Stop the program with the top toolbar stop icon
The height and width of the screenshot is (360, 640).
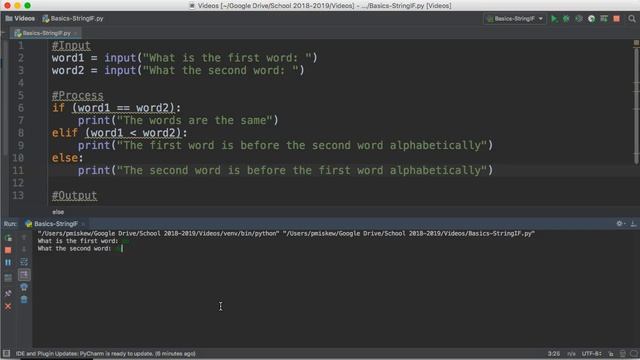[617, 19]
